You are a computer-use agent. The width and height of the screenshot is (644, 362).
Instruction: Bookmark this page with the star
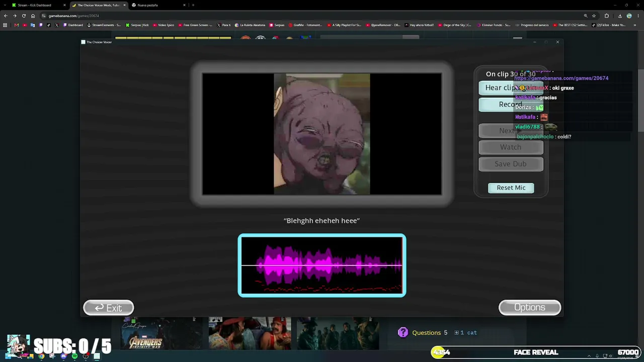pyautogui.click(x=594, y=16)
